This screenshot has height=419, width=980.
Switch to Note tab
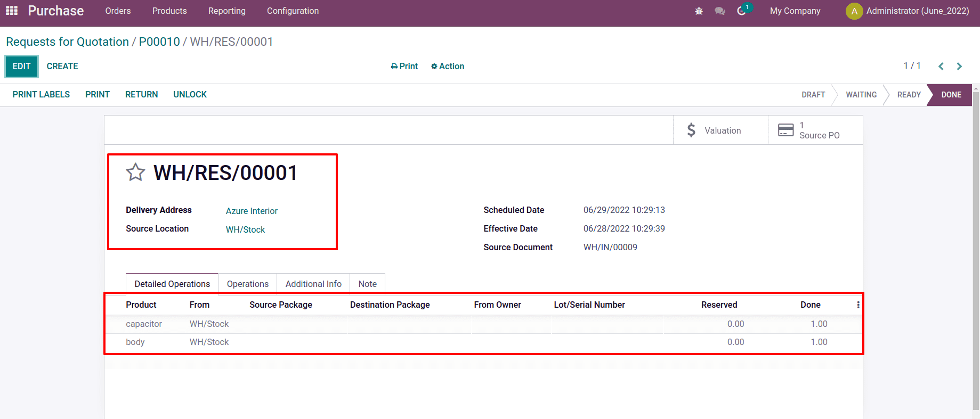(x=368, y=284)
